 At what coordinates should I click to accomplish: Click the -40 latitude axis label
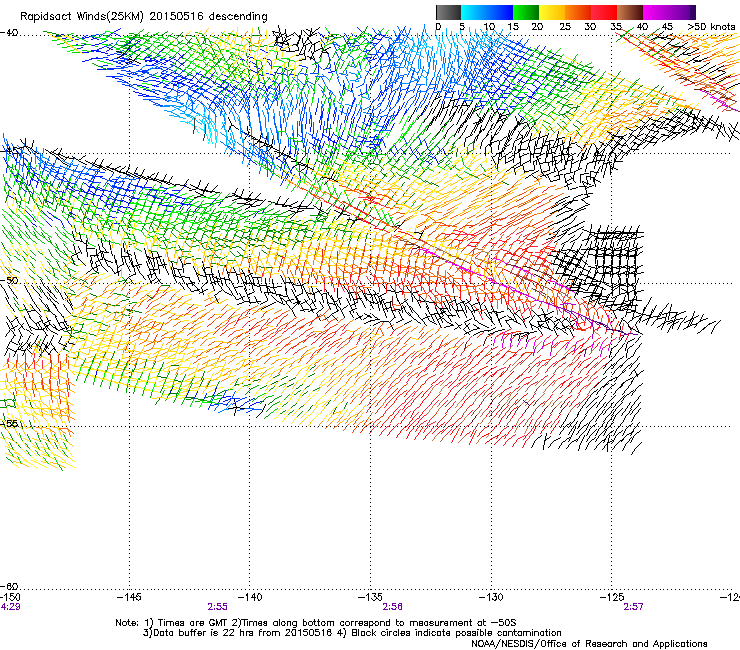[x=9, y=33]
